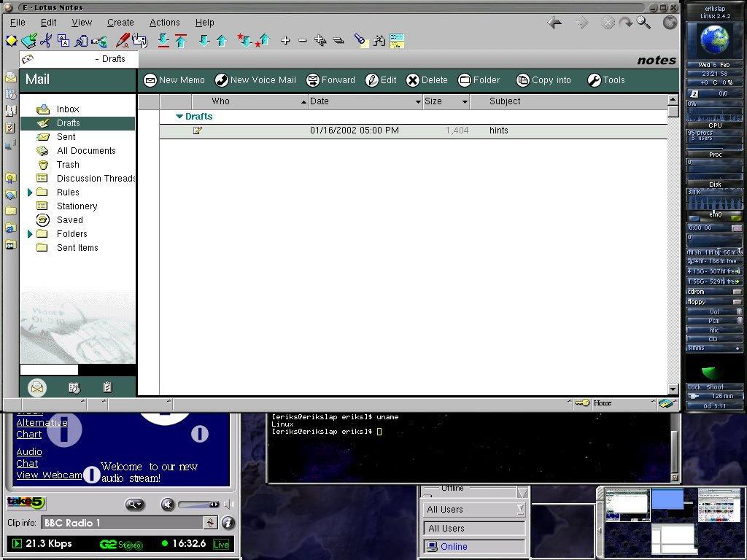This screenshot has width=747, height=560.
Task: Click the Audio link in the radio page
Action: click(x=29, y=451)
